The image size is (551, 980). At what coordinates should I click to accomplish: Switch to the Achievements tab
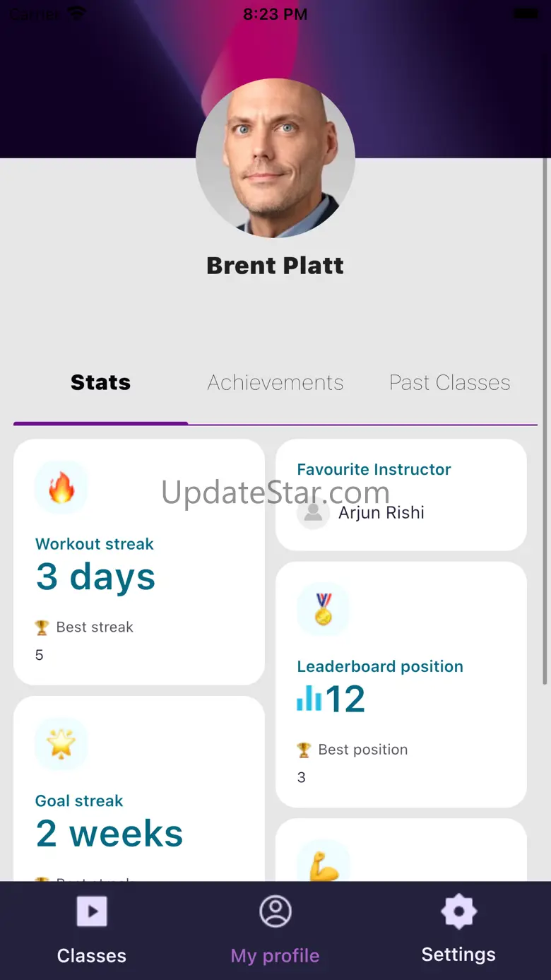click(x=275, y=382)
